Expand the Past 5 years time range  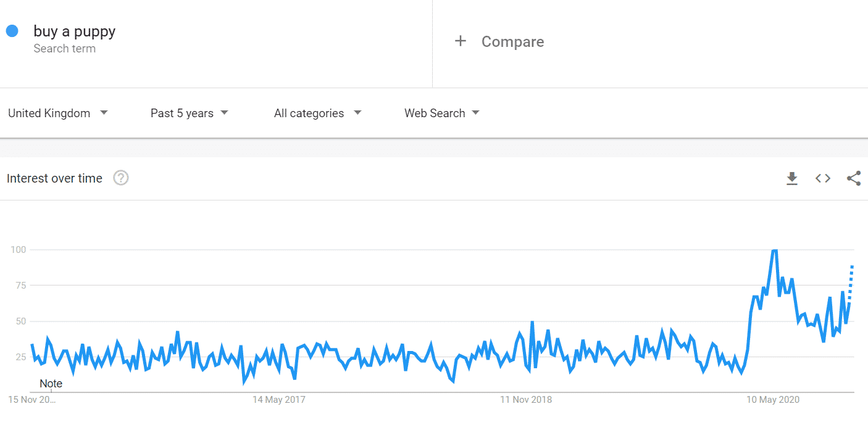tap(190, 113)
